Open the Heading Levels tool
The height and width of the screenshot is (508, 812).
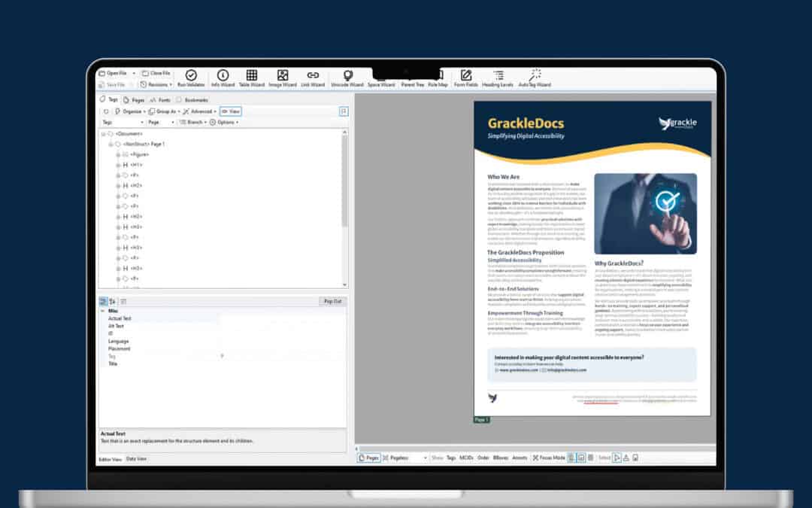498,78
